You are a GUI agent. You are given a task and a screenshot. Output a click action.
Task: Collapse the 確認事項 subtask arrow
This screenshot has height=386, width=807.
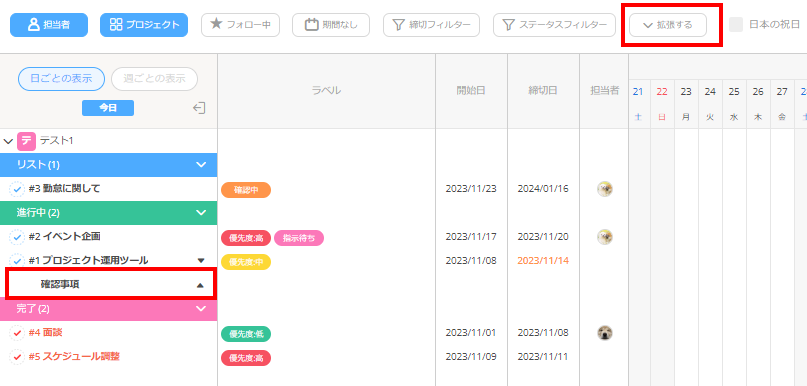tap(201, 285)
